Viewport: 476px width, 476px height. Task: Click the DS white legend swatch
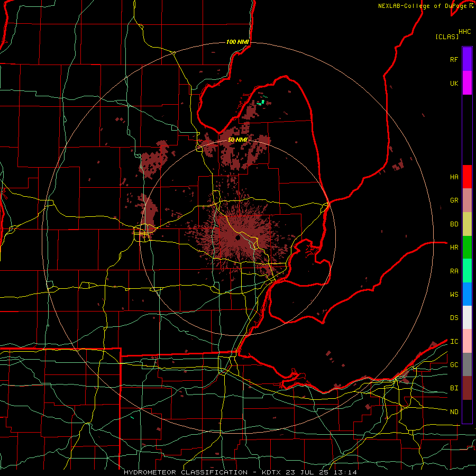[x=467, y=317]
